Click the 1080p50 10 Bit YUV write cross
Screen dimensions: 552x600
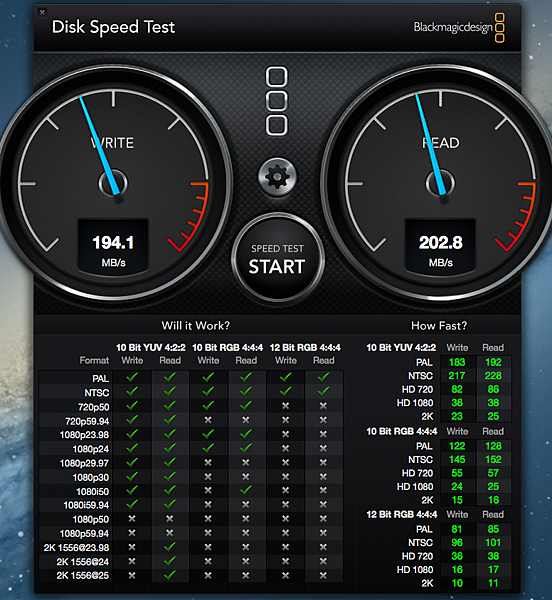point(132,519)
